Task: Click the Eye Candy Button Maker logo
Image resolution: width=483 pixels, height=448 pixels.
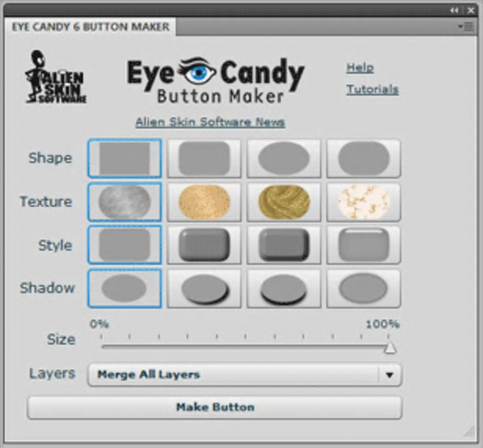Action: [215, 80]
